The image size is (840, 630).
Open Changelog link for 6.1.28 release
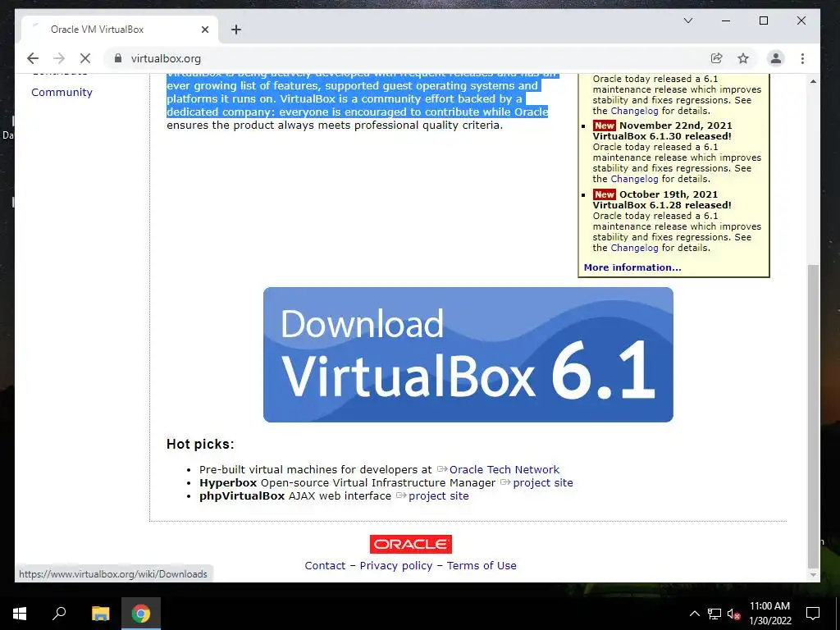click(634, 248)
